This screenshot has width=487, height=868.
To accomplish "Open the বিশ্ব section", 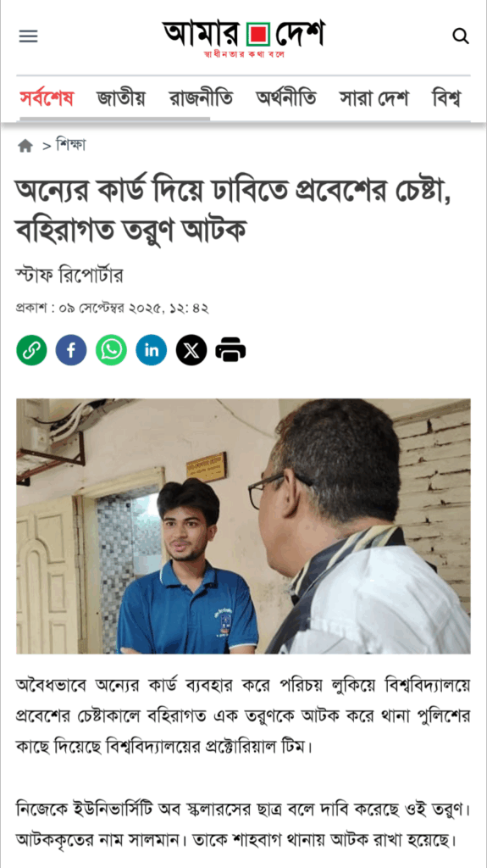I will (x=446, y=99).
